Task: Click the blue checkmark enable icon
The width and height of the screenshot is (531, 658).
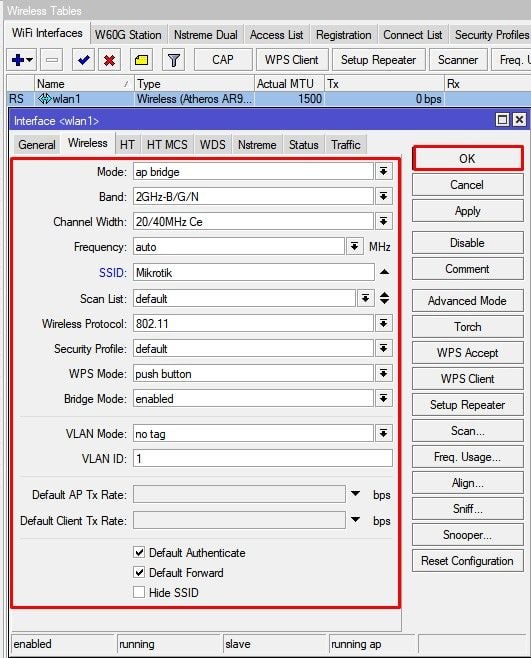Action: click(83, 60)
